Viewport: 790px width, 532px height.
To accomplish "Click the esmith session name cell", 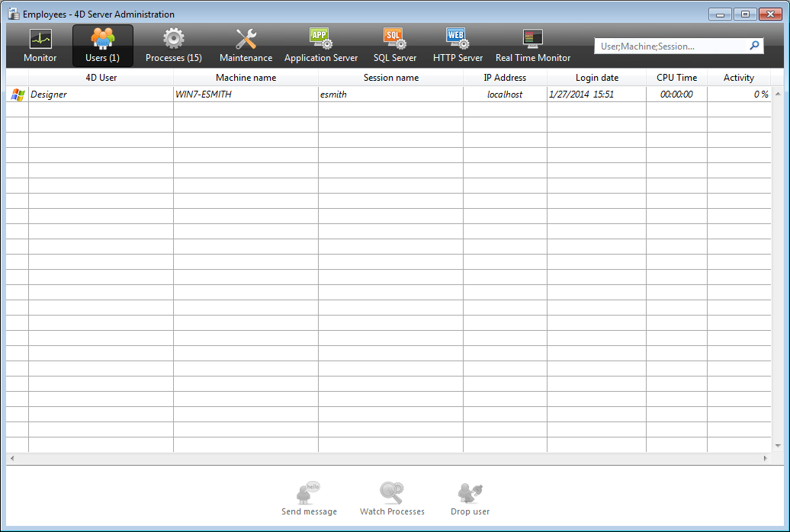I will click(x=391, y=95).
